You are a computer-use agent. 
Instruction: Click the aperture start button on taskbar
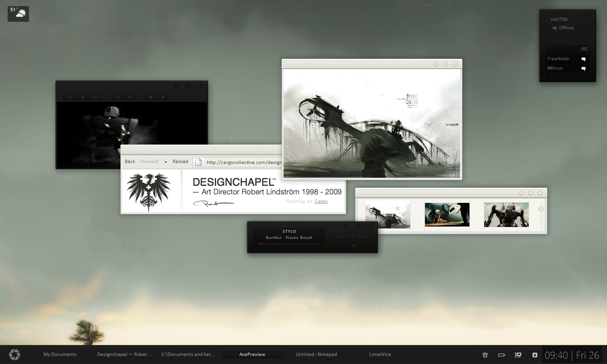pos(15,354)
